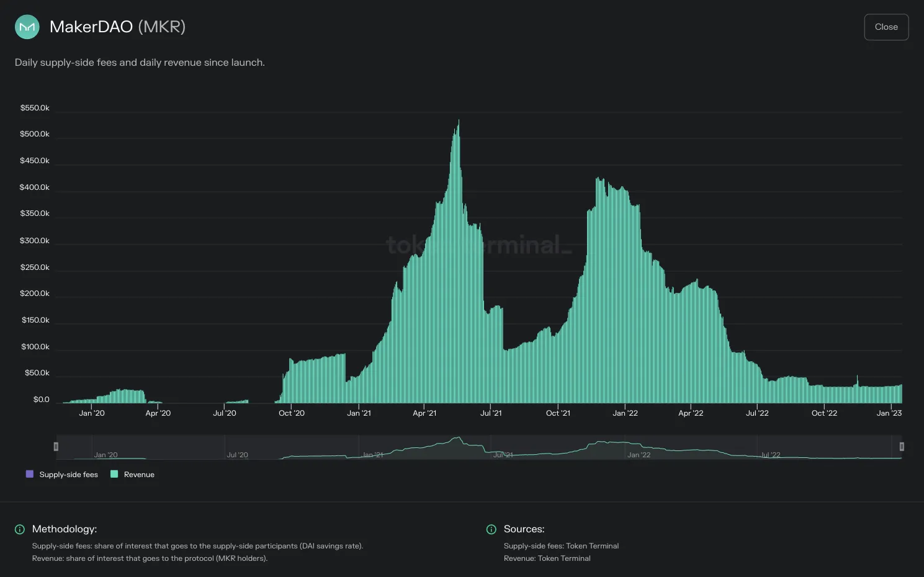Click the MakerDAO logo icon
The width and height of the screenshot is (924, 577).
coord(27,27)
